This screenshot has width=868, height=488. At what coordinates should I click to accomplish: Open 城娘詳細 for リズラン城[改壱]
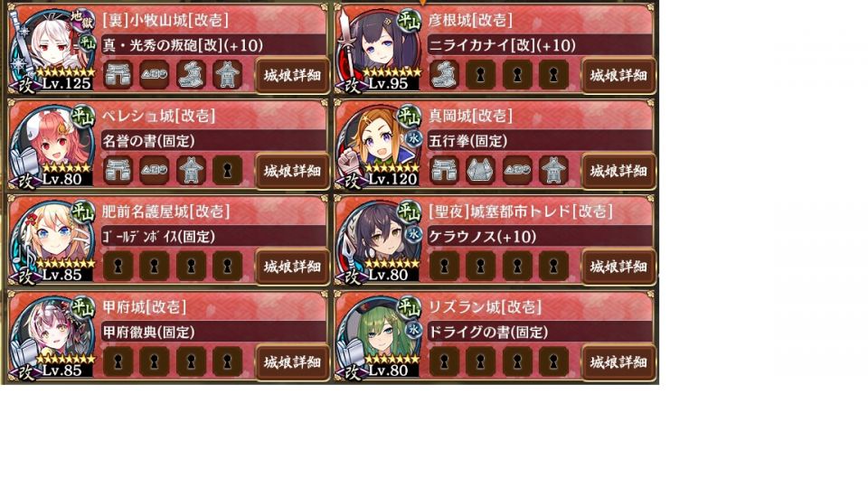pyautogui.click(x=618, y=362)
